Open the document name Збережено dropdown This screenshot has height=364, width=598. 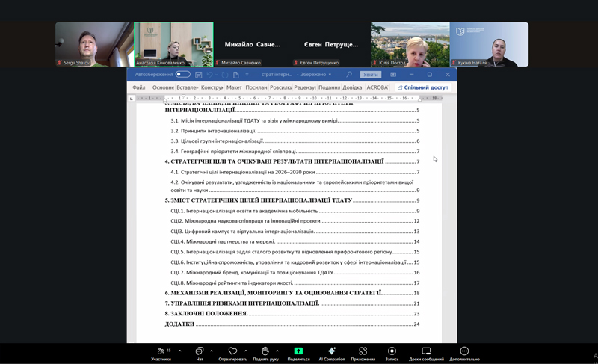pyautogui.click(x=330, y=75)
